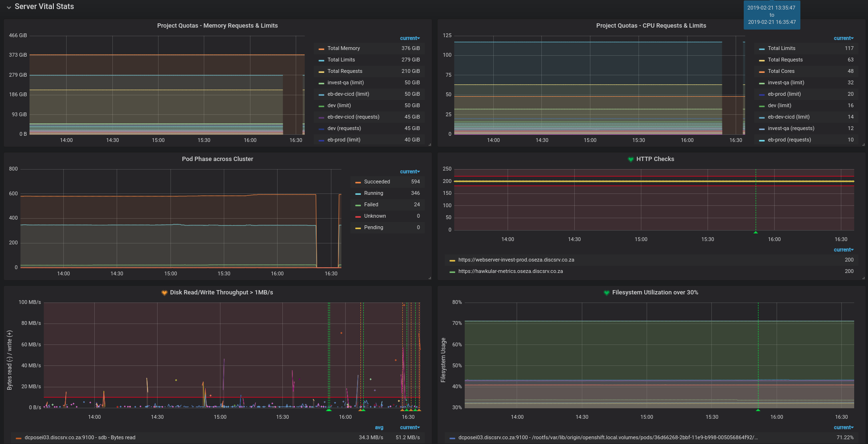The image size is (868, 444).
Task: Click the green heart icon beside HTTP Checks
Action: pyautogui.click(x=630, y=159)
